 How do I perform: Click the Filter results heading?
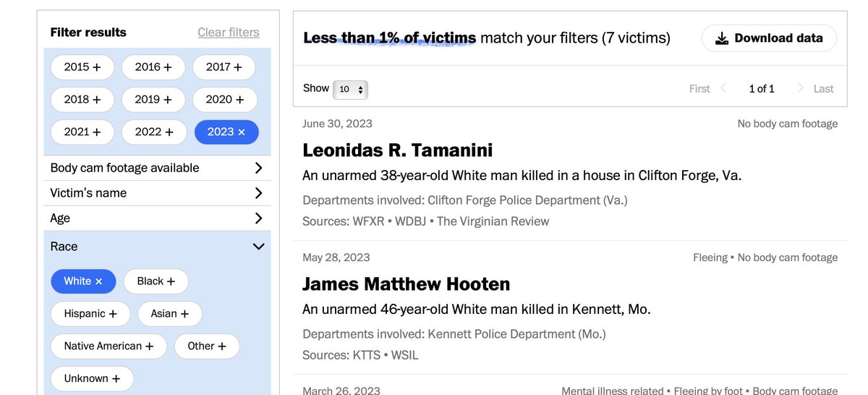88,33
